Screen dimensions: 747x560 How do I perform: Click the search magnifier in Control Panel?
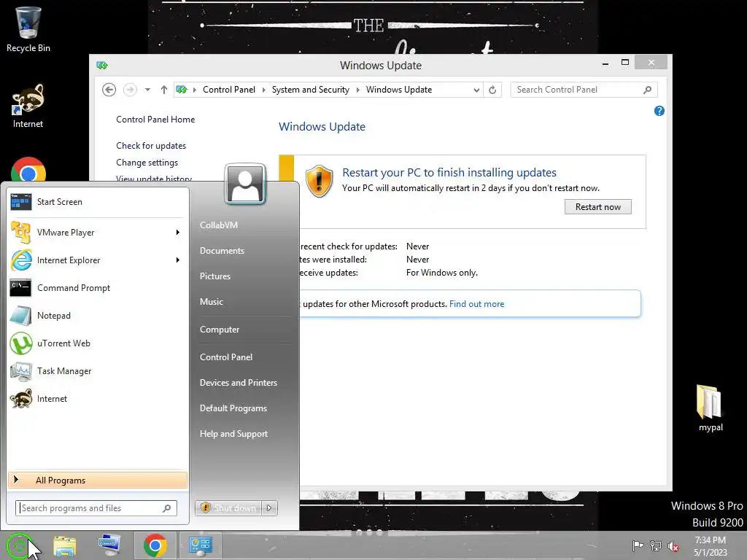(647, 90)
